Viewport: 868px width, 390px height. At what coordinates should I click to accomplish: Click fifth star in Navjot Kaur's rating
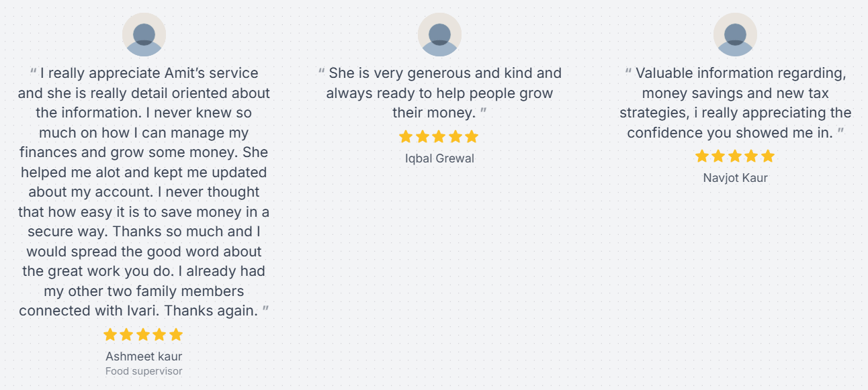[x=768, y=156]
